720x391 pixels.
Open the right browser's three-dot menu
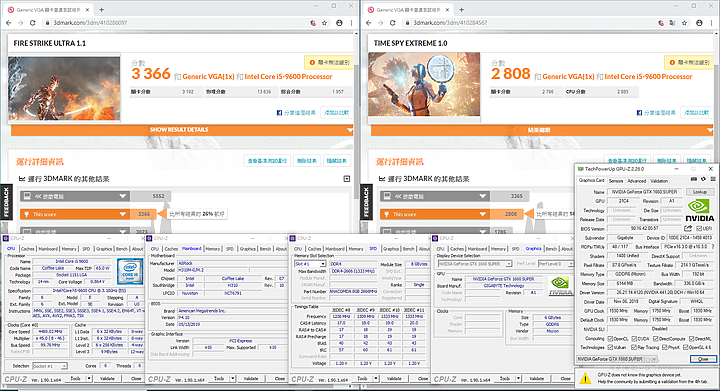711,22
